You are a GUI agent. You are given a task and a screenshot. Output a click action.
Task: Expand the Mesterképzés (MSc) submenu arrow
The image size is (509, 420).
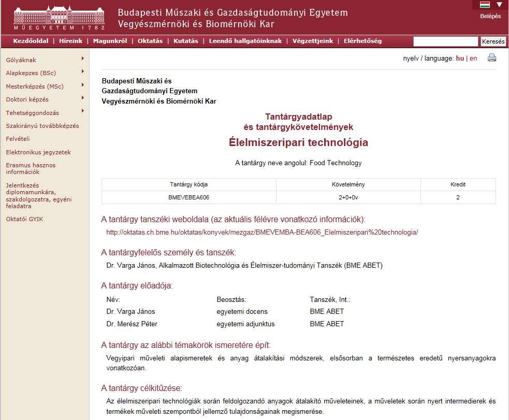pos(83,85)
